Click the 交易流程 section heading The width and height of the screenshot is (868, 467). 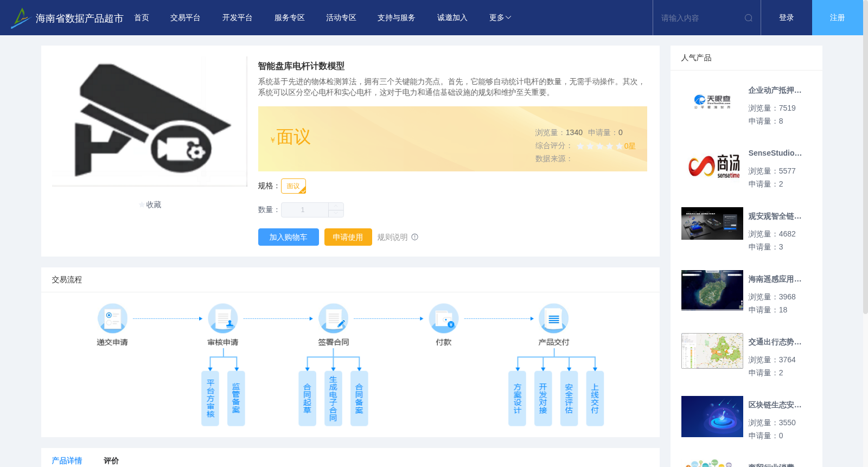coord(67,280)
